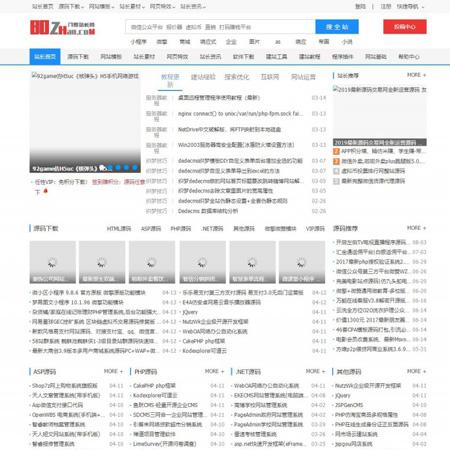Open 程序插件 in the main nav bar
The image size is (450, 450).
(342, 57)
